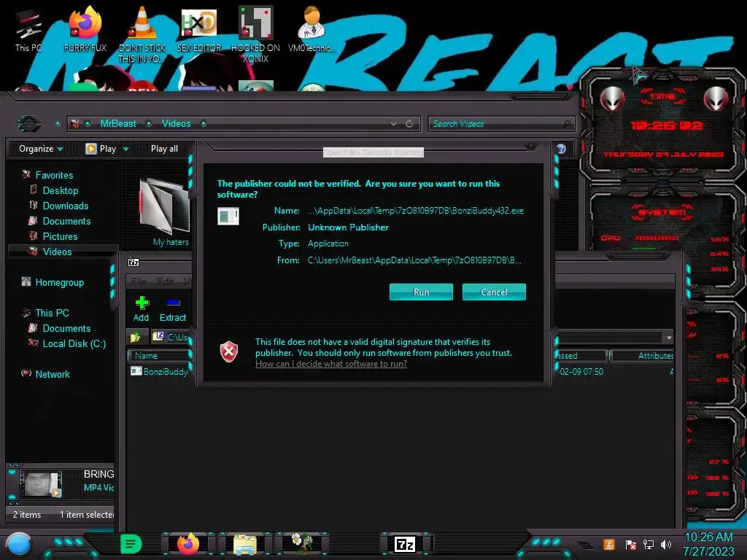747x560 pixels.
Task: Open the Explorer help question mark icon
Action: point(561,149)
